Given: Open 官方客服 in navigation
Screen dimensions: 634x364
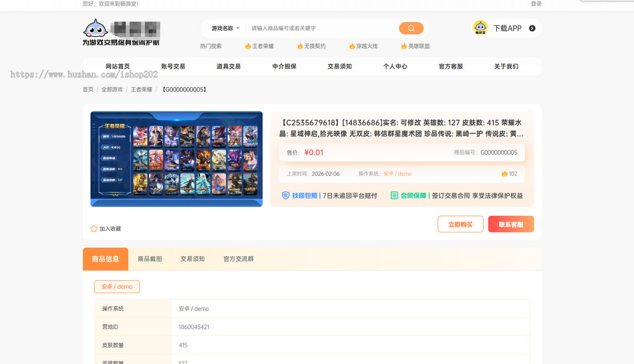Looking at the screenshot, I should click(451, 67).
